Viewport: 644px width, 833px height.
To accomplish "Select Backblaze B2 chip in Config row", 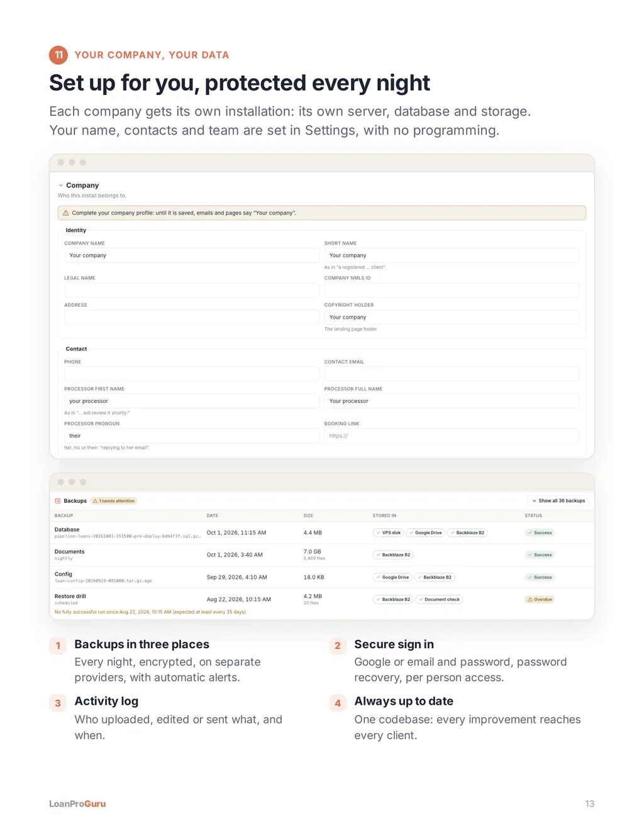I will click(x=435, y=577).
